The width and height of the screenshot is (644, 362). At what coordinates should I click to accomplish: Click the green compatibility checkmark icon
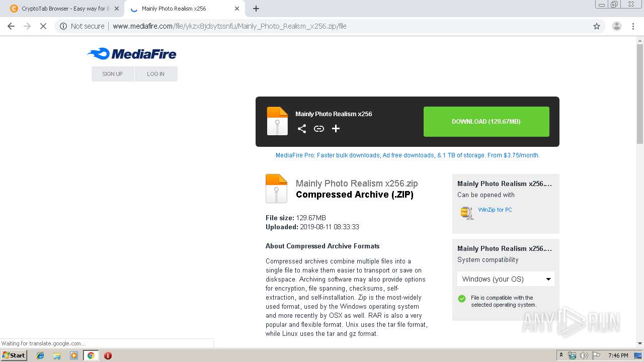click(x=462, y=299)
